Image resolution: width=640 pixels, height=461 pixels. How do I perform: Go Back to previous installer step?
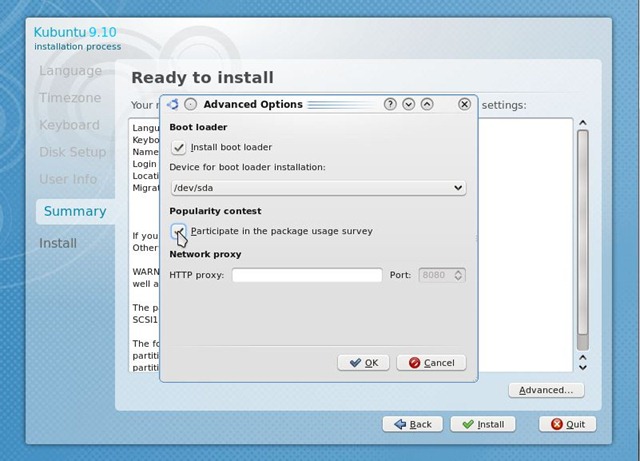pyautogui.click(x=413, y=424)
